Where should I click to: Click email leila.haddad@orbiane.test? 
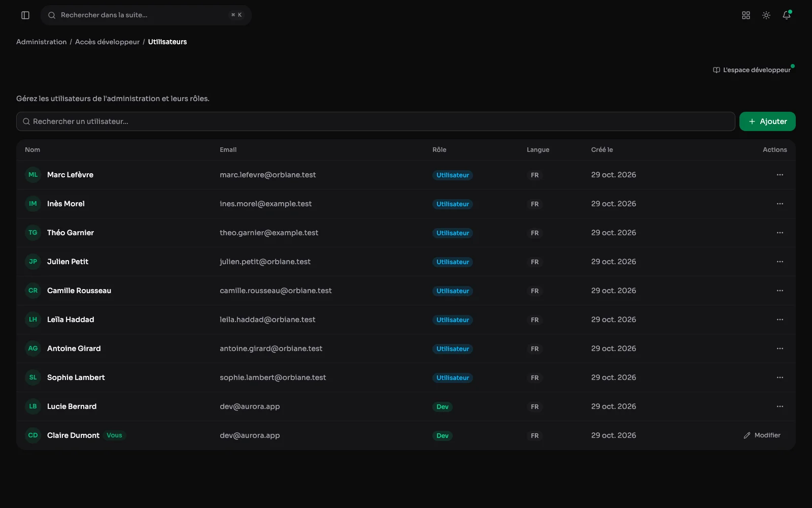pyautogui.click(x=267, y=320)
